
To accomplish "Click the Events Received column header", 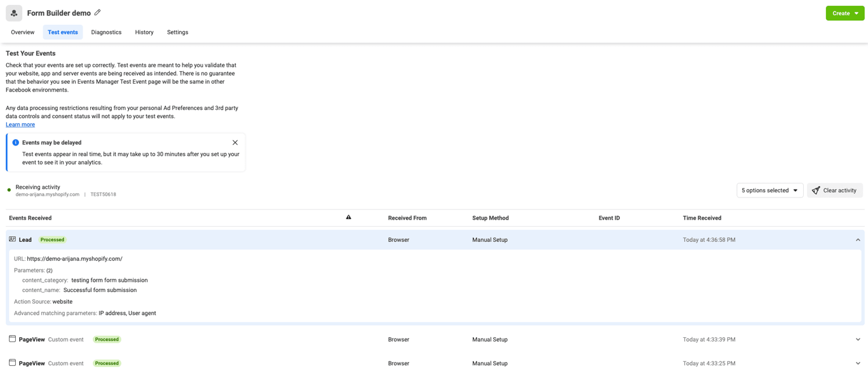I will 31,218.
